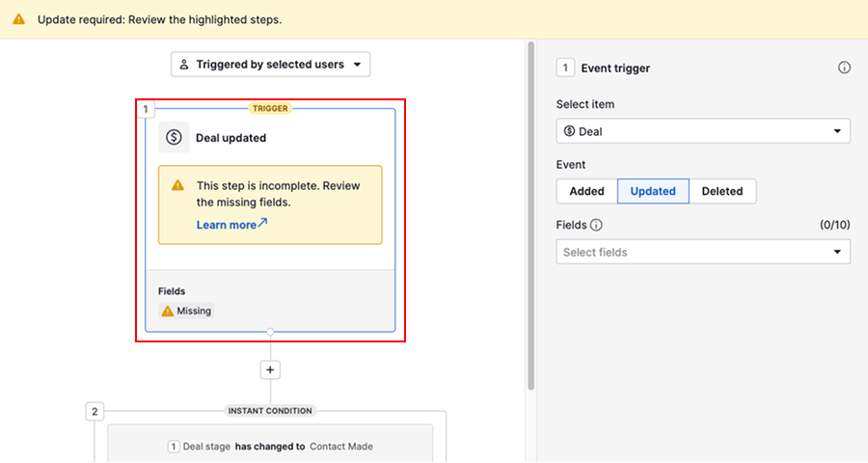Expand the Select fields dropdown
The height and width of the screenshot is (463, 868).
tap(703, 253)
